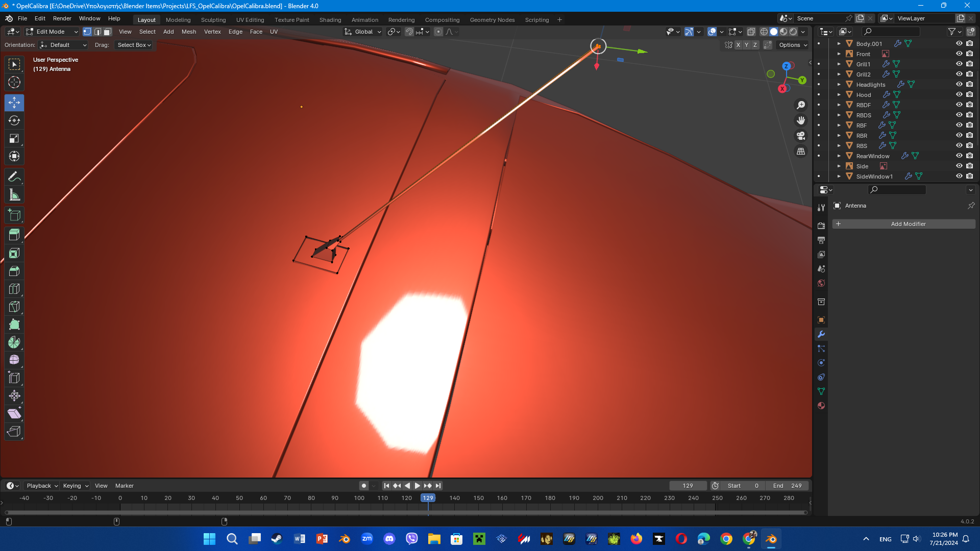Screen dimensions: 980x551
Task: Select the Measure tool
Action: (14, 195)
